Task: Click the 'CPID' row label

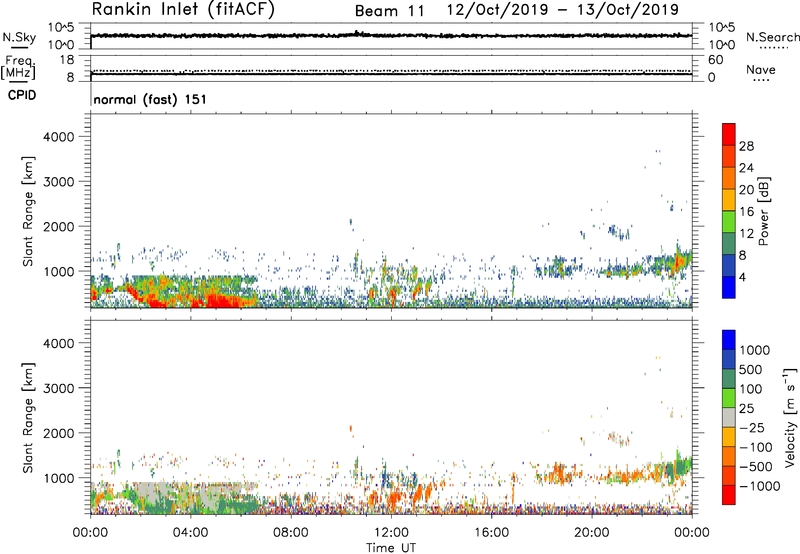Action: point(22,95)
